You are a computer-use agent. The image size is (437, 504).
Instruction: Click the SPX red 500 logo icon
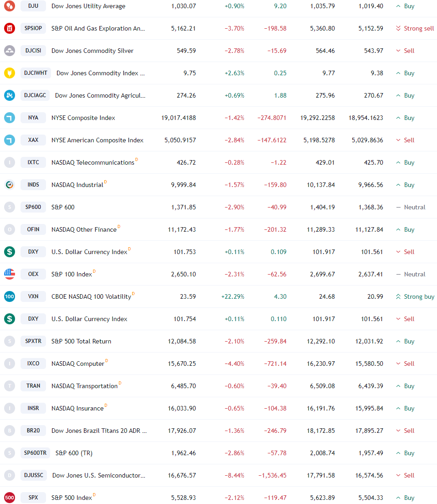tap(10, 498)
